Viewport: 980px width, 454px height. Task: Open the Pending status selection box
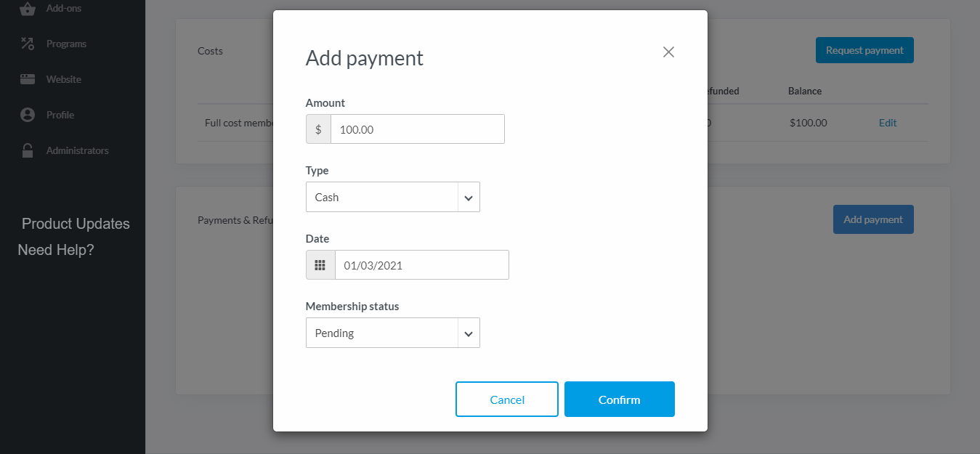[x=393, y=333]
